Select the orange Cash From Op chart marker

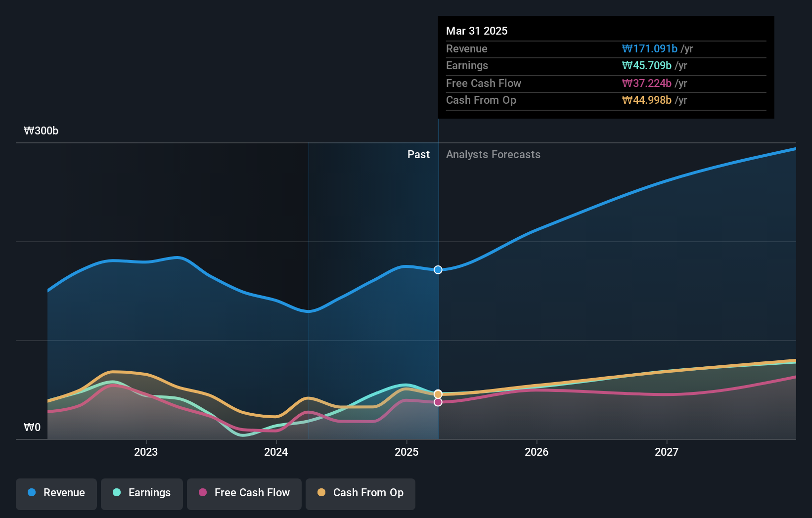click(438, 393)
